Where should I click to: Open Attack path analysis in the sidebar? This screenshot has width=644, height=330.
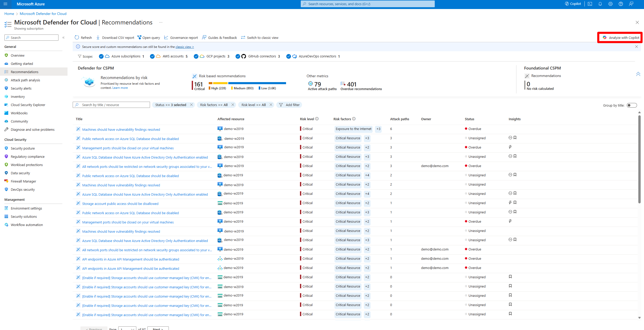click(25, 80)
